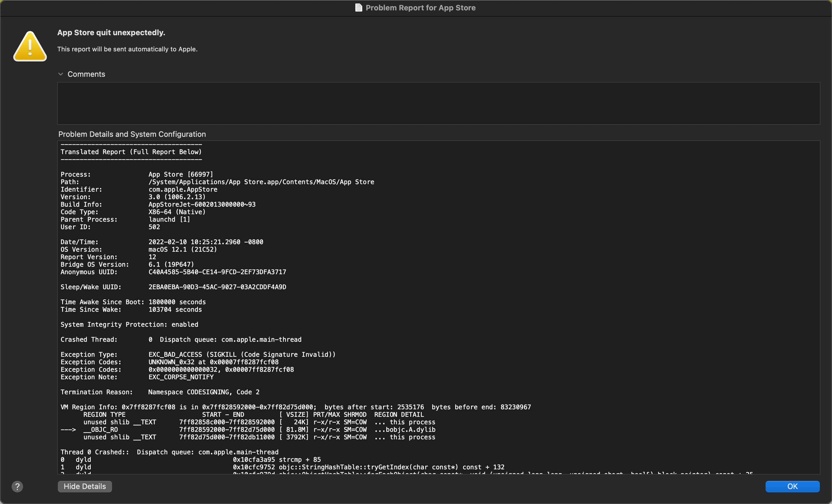This screenshot has height=504, width=832.
Task: Click the 'sent automatically to Apple' message
Action: click(x=127, y=49)
